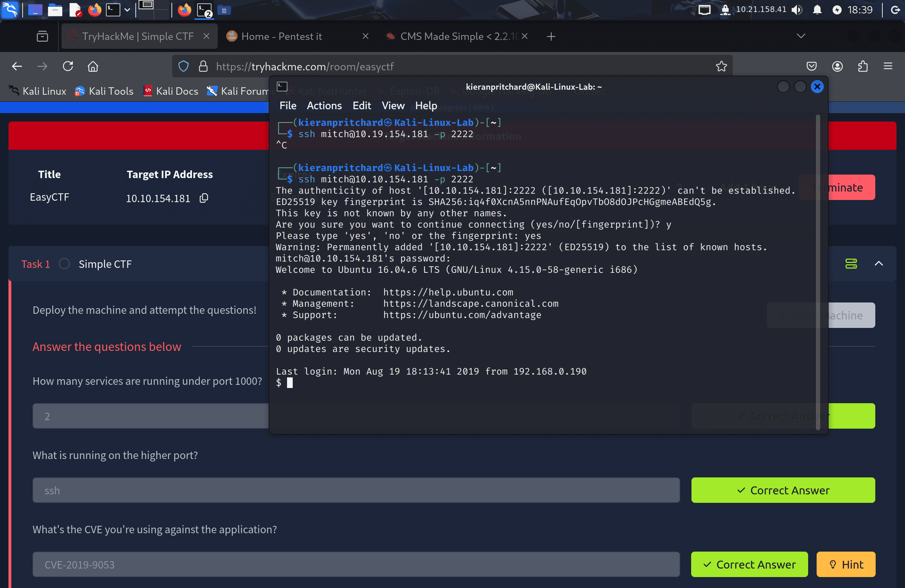The width and height of the screenshot is (905, 588).
Task: Close the Home - Pentest it tab
Action: [x=365, y=36]
